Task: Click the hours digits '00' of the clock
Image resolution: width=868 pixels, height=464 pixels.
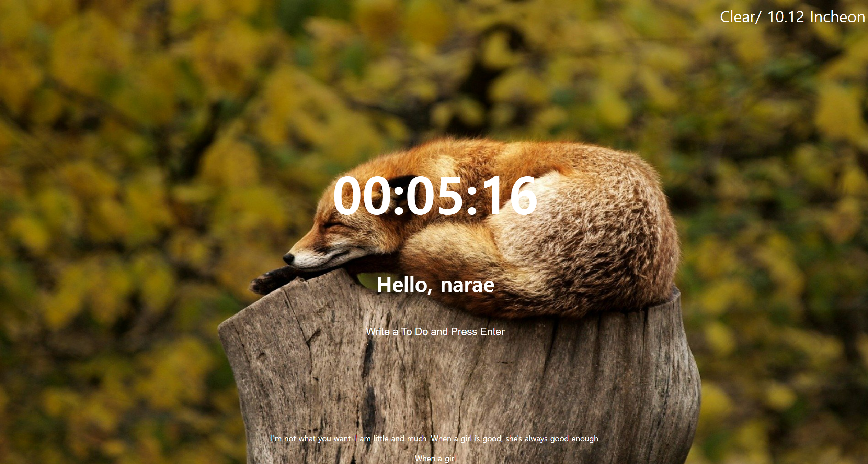Action: (x=364, y=196)
